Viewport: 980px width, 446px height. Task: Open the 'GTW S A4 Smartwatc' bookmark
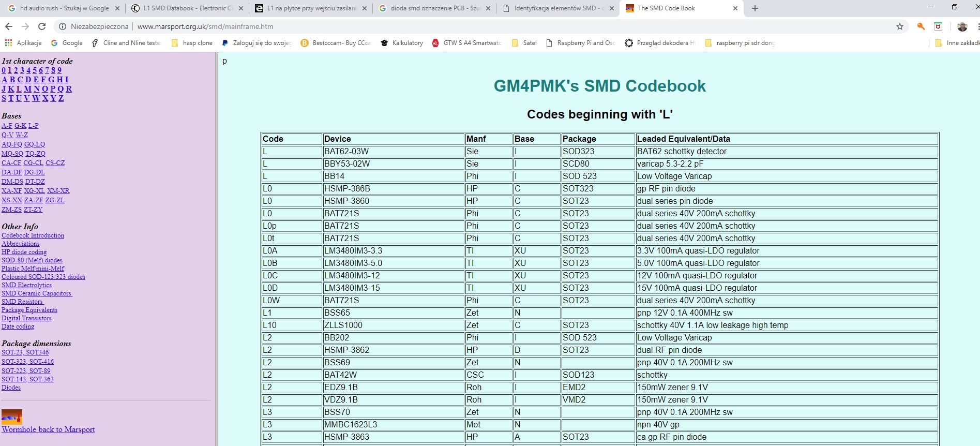tap(467, 43)
